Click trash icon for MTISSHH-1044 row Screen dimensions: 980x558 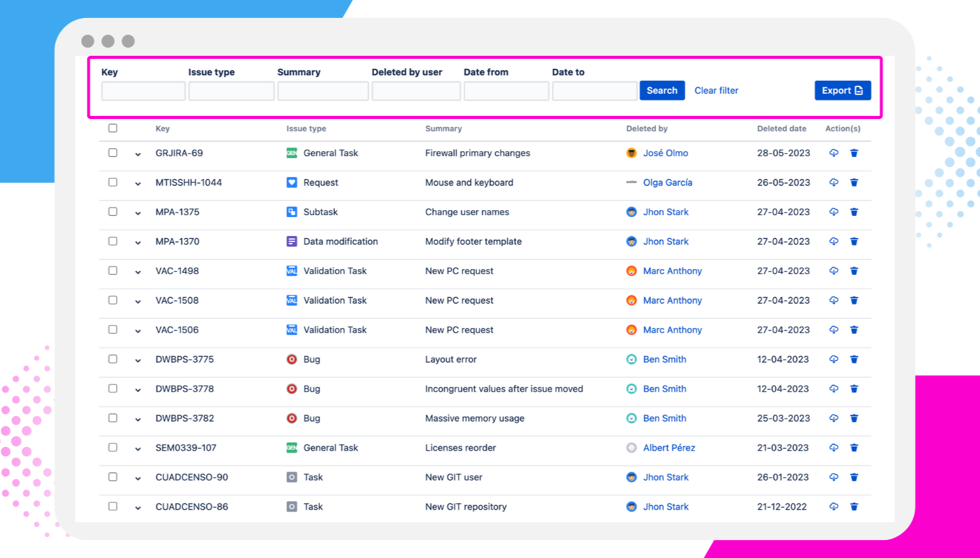(x=854, y=182)
